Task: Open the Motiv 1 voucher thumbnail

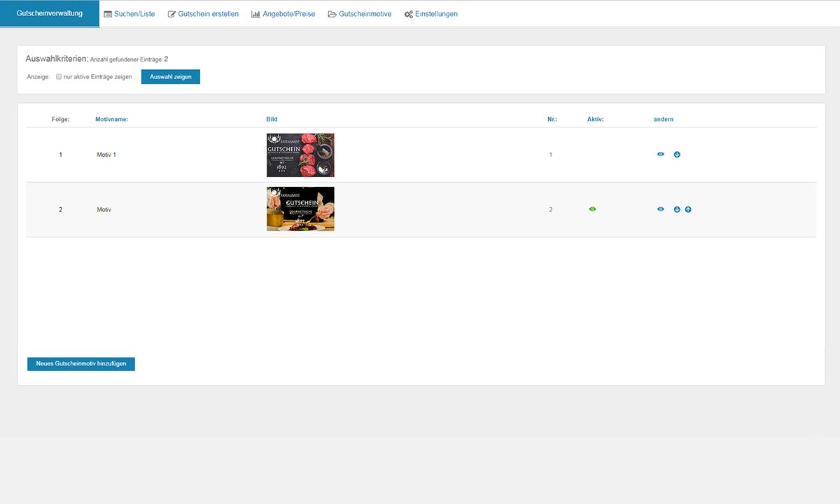Action: [300, 155]
